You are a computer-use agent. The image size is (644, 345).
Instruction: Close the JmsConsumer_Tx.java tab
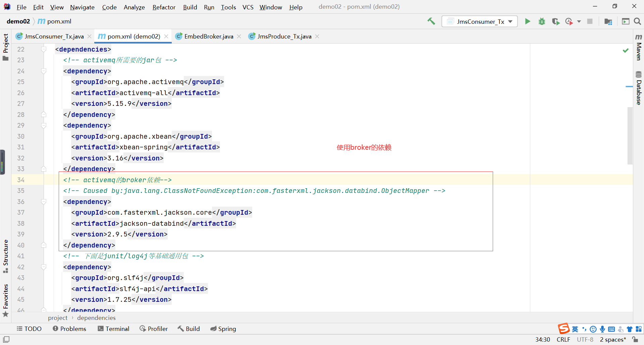pos(89,36)
